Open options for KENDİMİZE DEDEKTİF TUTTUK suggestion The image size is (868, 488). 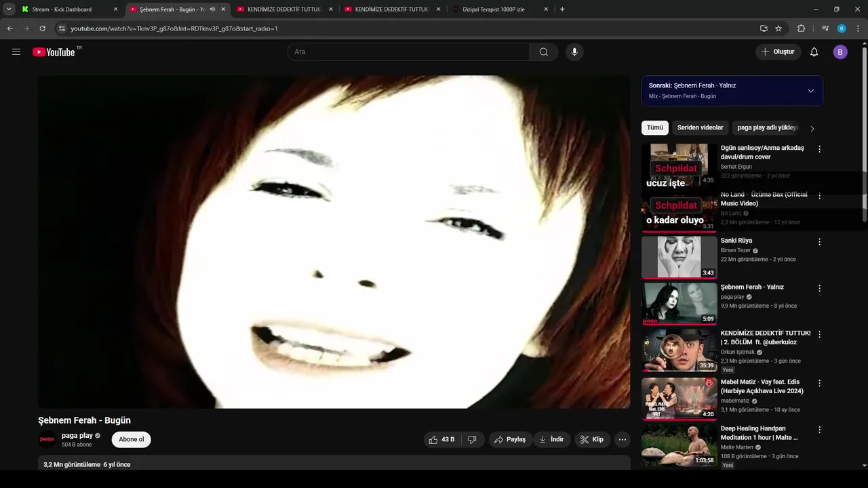coord(819,335)
